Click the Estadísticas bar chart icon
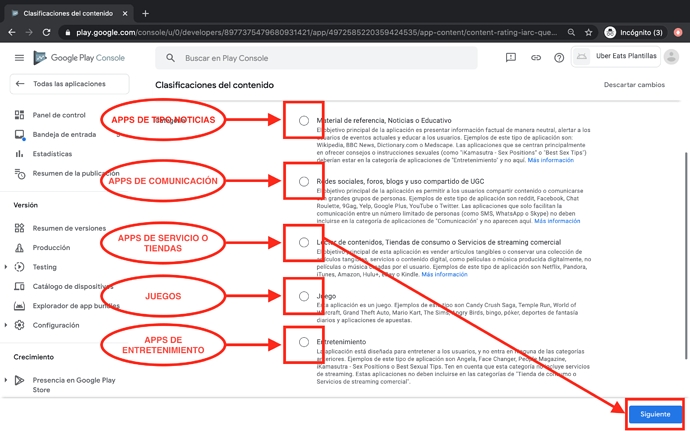The height and width of the screenshot is (431, 690). tap(19, 154)
